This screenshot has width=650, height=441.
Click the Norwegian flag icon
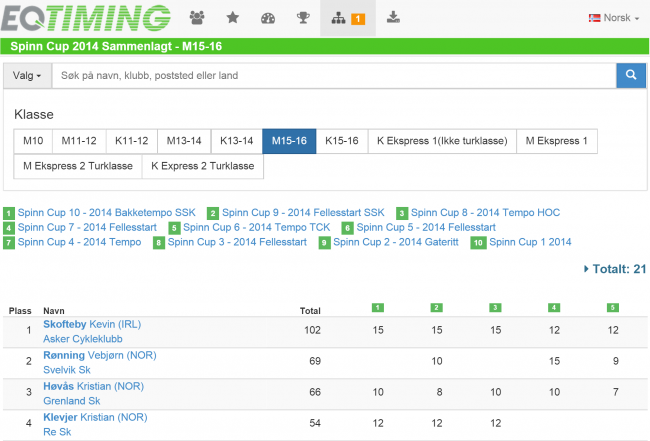[594, 18]
